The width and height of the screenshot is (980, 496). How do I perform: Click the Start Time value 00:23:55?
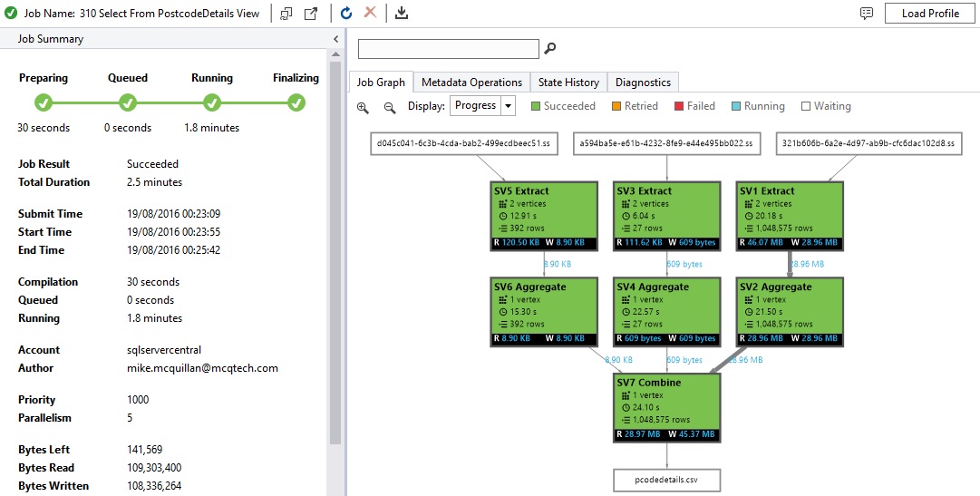tap(173, 231)
